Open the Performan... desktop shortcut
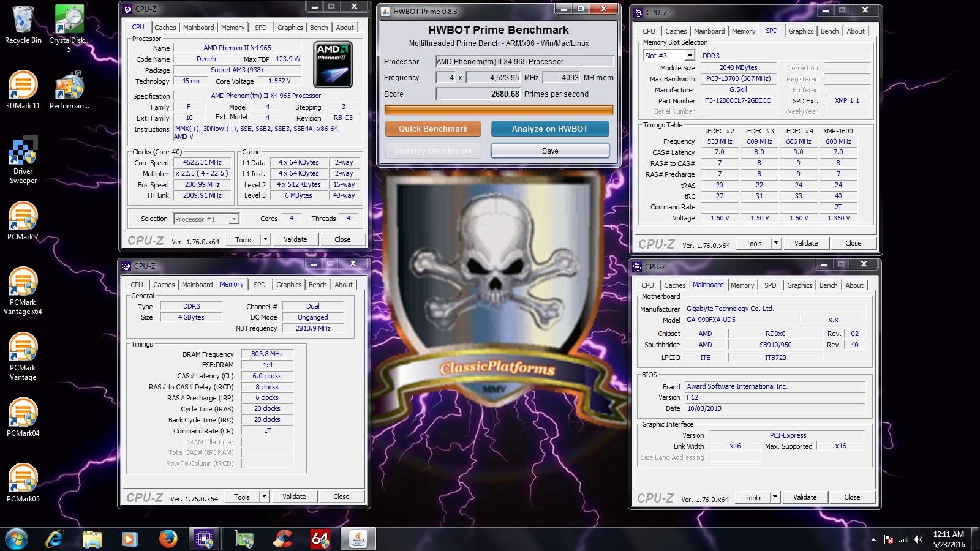980x551 pixels. click(69, 90)
